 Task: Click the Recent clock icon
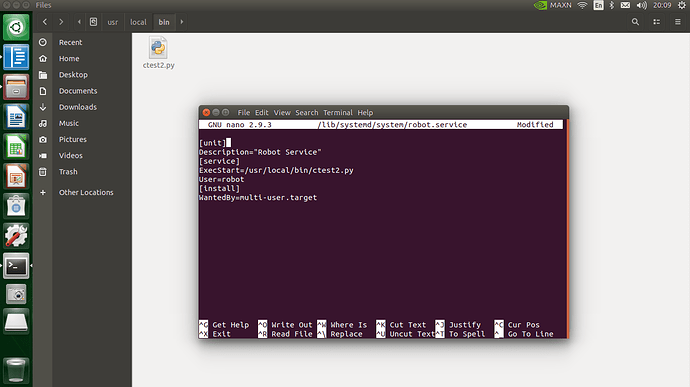43,42
